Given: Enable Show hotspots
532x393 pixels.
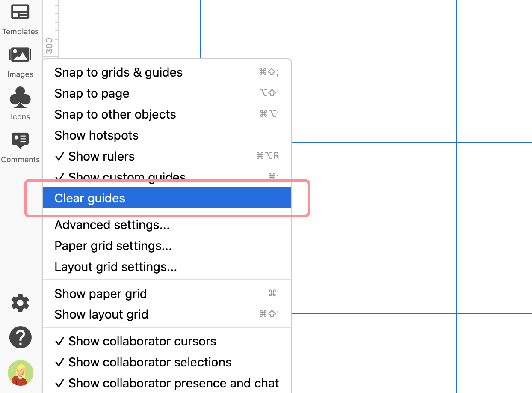Looking at the screenshot, I should coord(96,135).
